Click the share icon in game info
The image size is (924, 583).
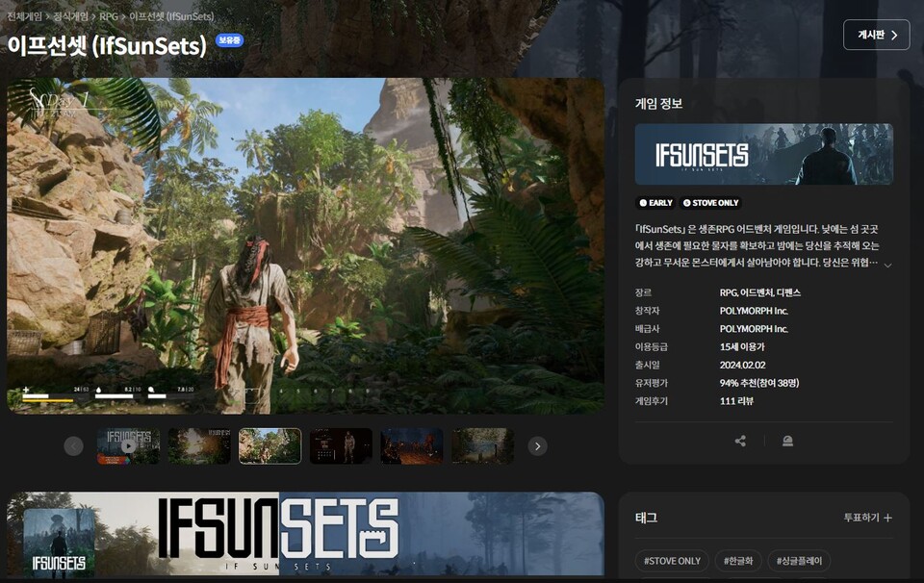(x=740, y=441)
